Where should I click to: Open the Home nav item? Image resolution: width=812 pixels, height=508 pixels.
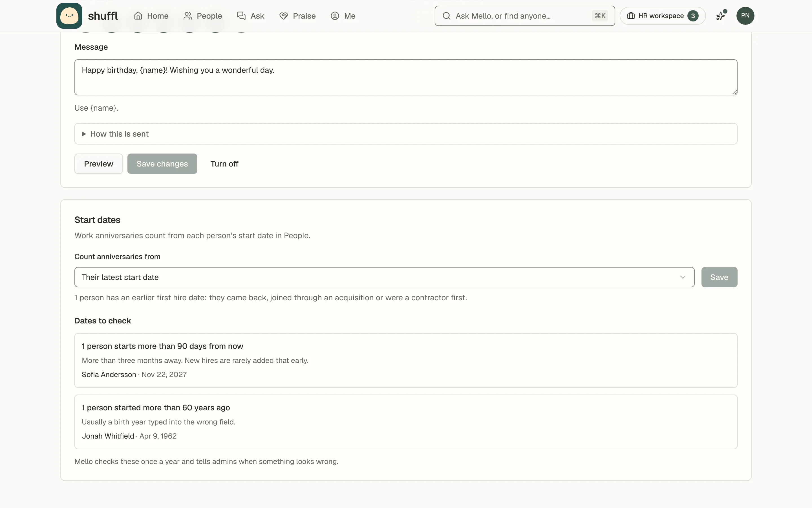click(151, 16)
